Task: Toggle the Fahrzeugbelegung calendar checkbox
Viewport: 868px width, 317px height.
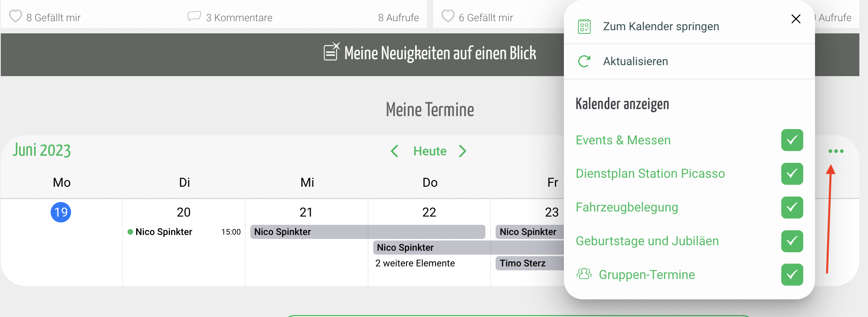Action: pos(792,208)
